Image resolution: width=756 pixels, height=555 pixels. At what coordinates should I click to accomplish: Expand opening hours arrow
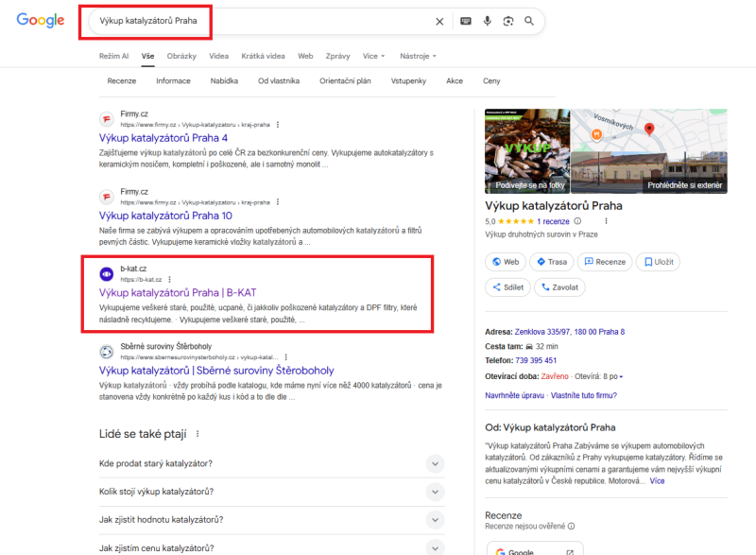621,377
